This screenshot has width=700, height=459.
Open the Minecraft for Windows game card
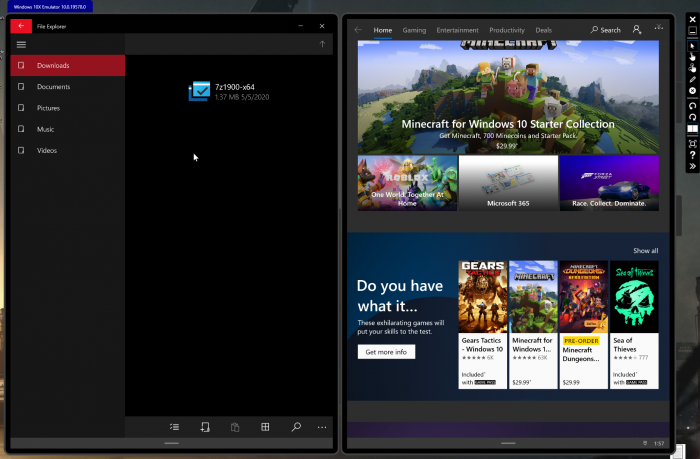(x=533, y=325)
